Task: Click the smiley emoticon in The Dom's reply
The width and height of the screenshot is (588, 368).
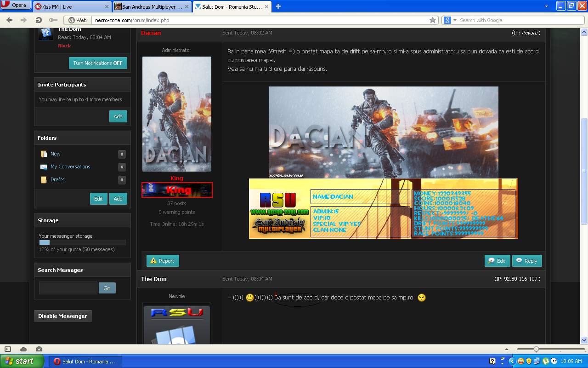Action: [250, 298]
